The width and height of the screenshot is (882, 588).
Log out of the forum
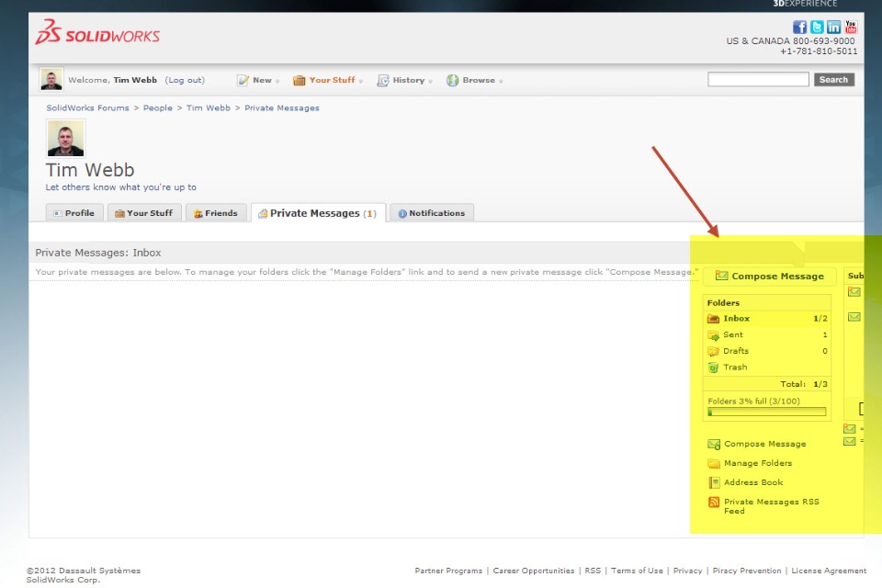pyautogui.click(x=185, y=80)
